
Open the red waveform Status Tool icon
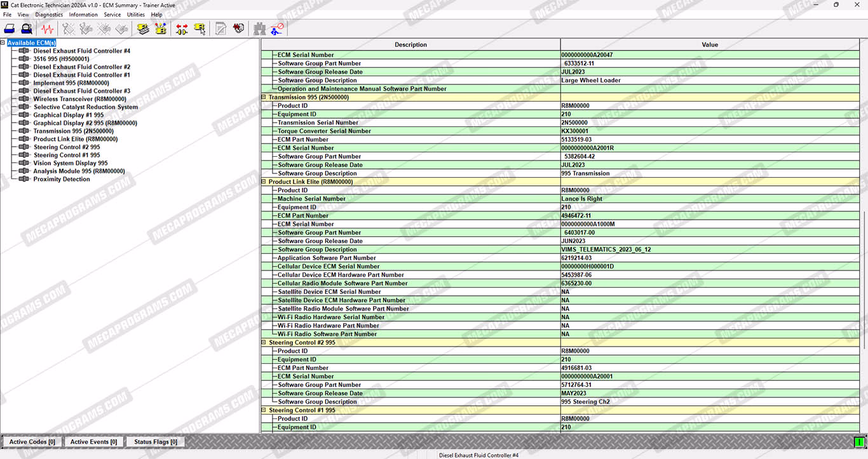(47, 29)
